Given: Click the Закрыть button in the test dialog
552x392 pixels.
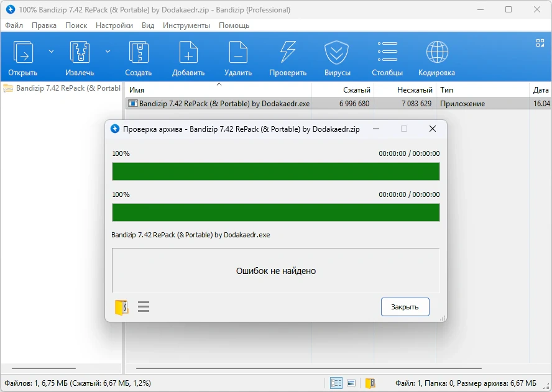Looking at the screenshot, I should point(405,307).
